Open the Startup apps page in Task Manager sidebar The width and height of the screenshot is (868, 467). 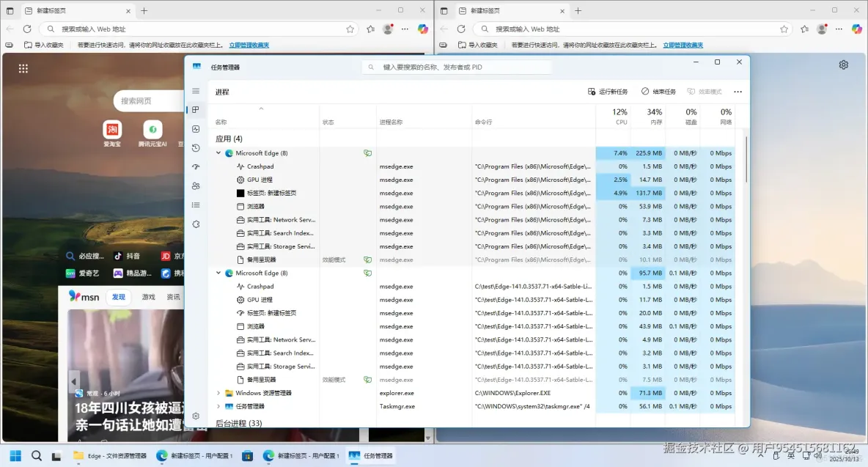coord(195,166)
